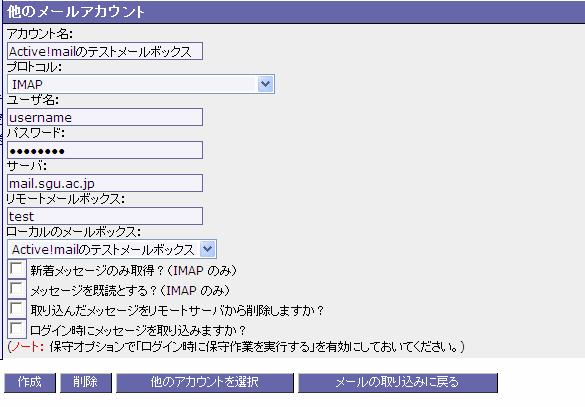Toggle メッセージを既読とする checkbox
The width and height of the screenshot is (585, 407).
click(17, 289)
